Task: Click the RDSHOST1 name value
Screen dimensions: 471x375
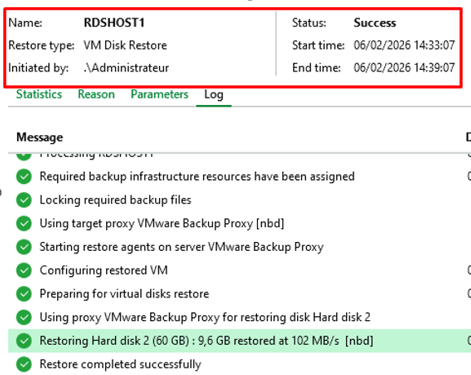Action: [114, 23]
